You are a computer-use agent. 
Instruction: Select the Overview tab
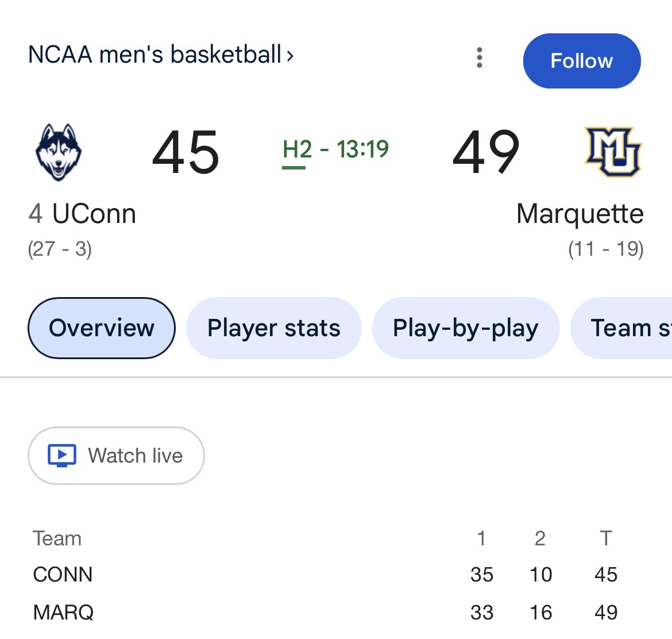102,328
